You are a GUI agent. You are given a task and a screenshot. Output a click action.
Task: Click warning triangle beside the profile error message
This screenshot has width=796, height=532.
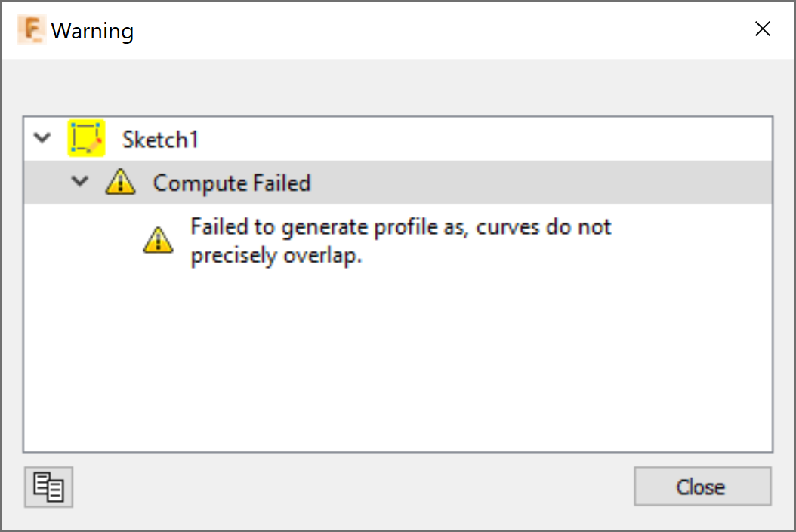pyautogui.click(x=158, y=241)
